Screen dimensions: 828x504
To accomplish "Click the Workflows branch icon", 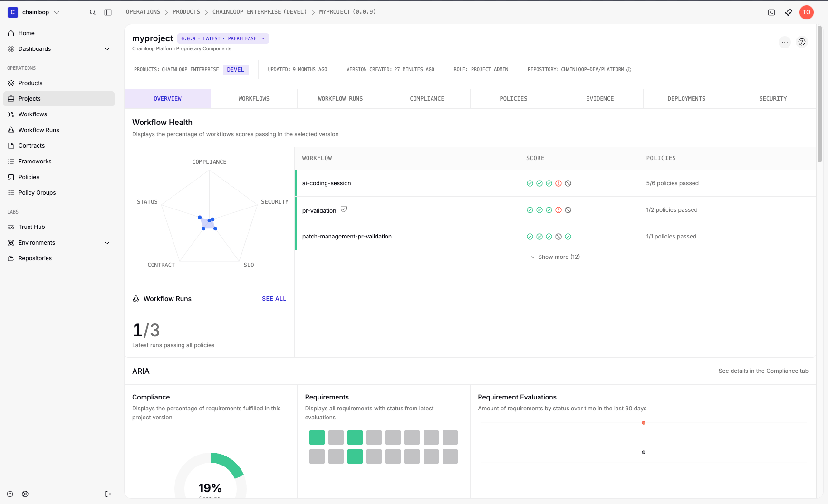I will [x=11, y=114].
